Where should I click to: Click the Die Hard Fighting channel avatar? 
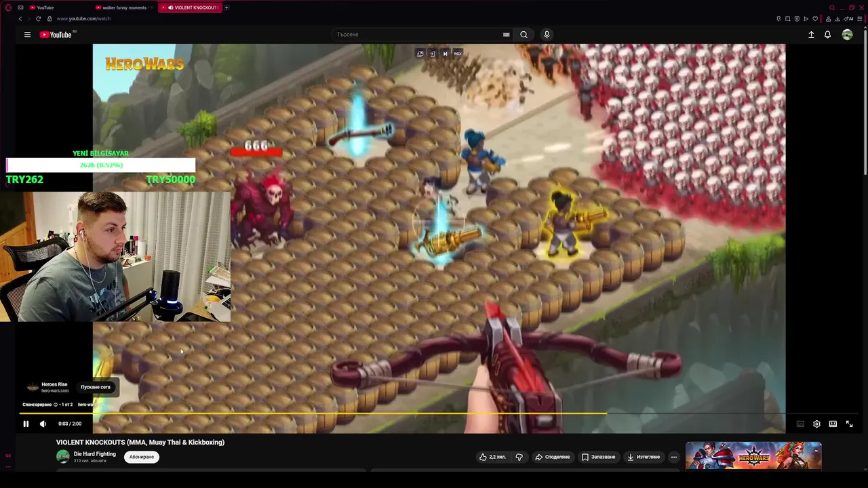(63, 457)
